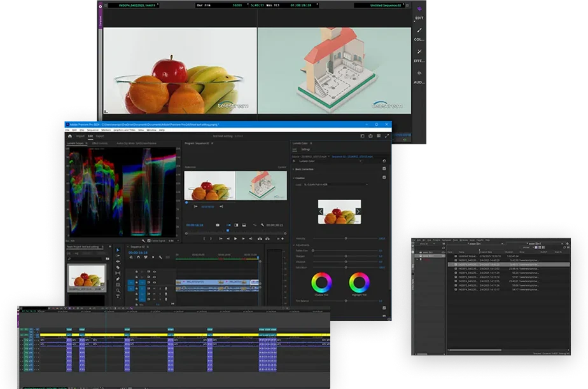
Task: Select the Slip tool in Premiere
Action: click(x=118, y=273)
